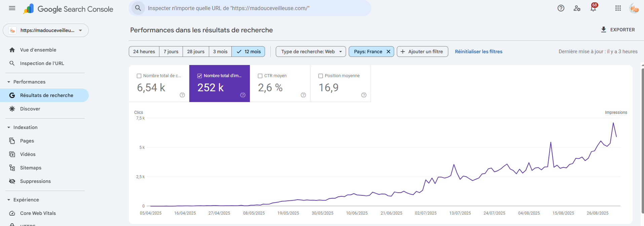This screenshot has width=644, height=226.
Task: Open the main hamburger menu
Action: click(x=12, y=8)
